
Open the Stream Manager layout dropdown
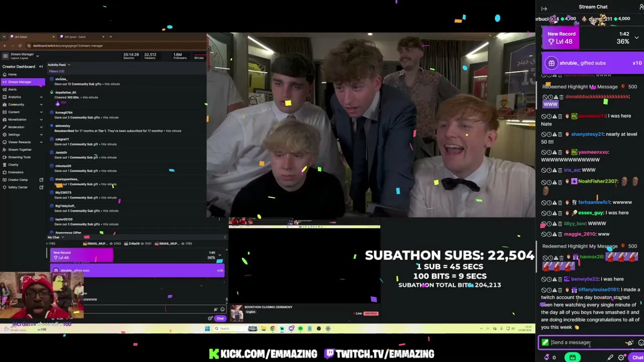(x=37, y=56)
